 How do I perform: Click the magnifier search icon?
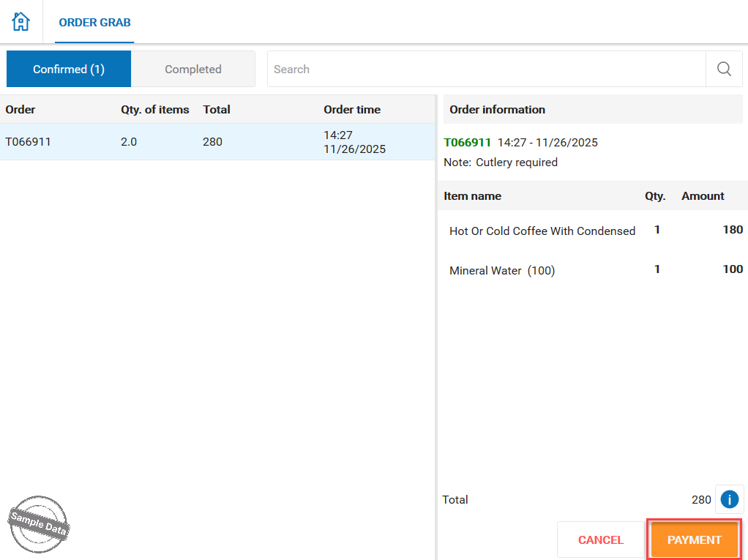[724, 69]
